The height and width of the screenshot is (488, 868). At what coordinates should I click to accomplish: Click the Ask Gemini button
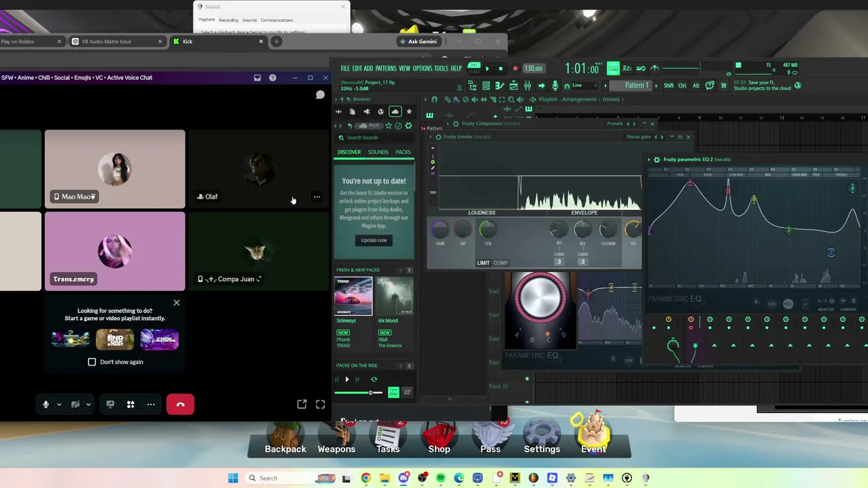(x=418, y=41)
